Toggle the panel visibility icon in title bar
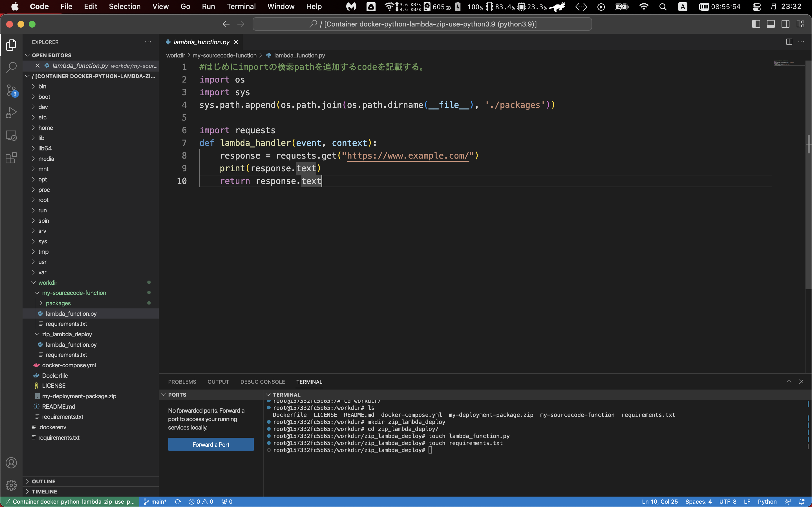Viewport: 812px width, 507px height. tap(771, 24)
